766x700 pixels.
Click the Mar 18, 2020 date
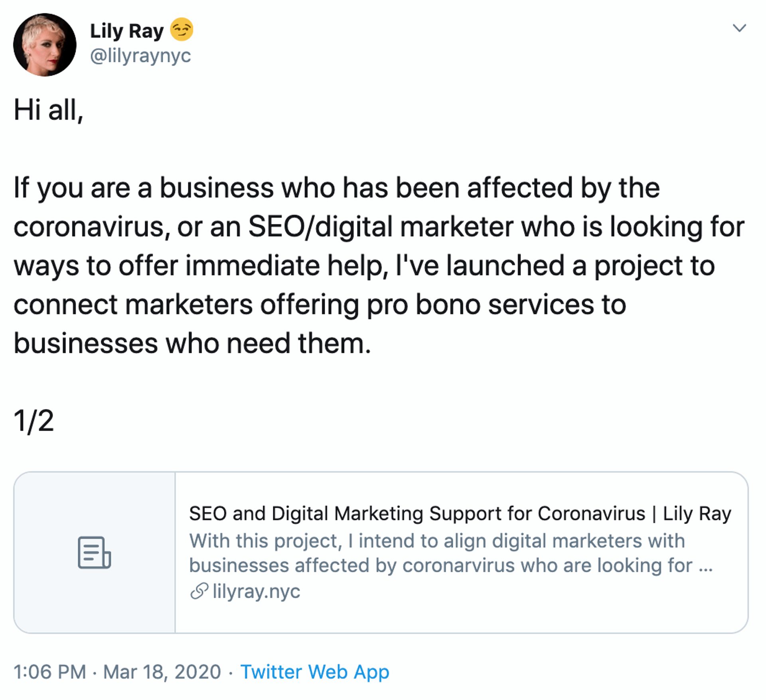[x=162, y=672]
